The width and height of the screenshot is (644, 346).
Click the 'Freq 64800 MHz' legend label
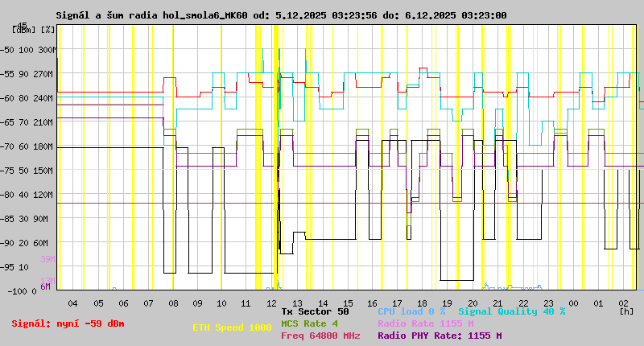(320, 336)
